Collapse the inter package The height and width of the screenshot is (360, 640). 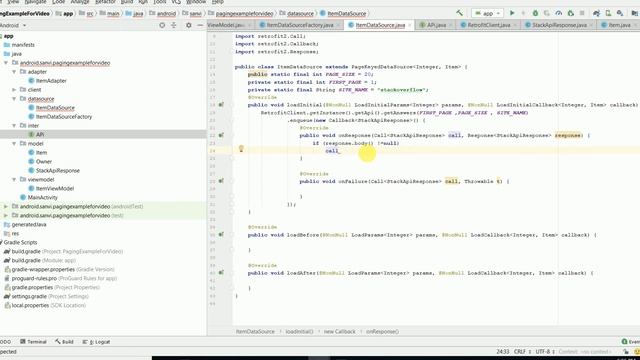[14, 126]
